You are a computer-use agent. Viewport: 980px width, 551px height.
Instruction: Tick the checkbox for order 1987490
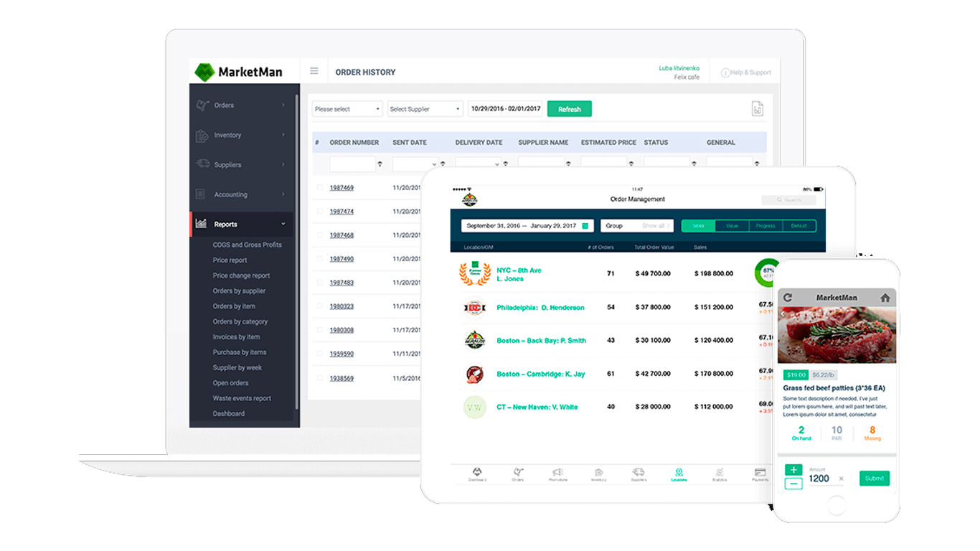click(x=320, y=258)
